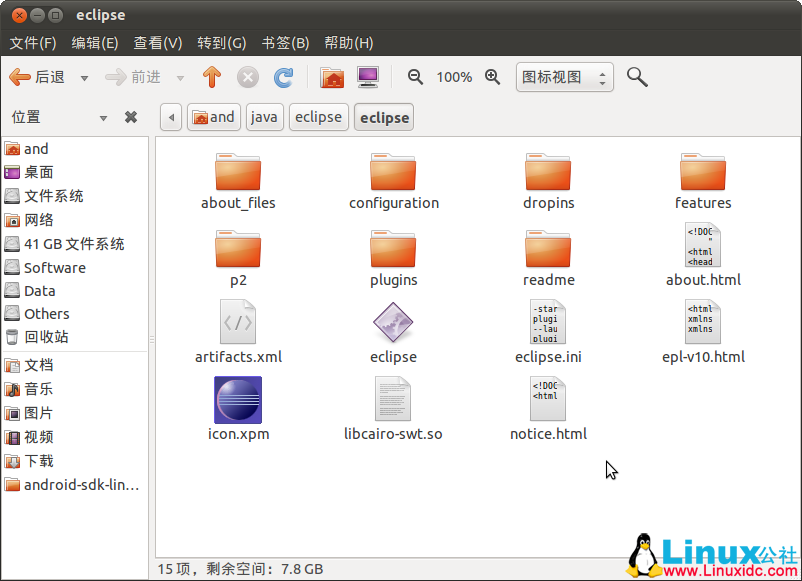
Task: Select the libcairo-swt.so file icon
Action: point(393,399)
